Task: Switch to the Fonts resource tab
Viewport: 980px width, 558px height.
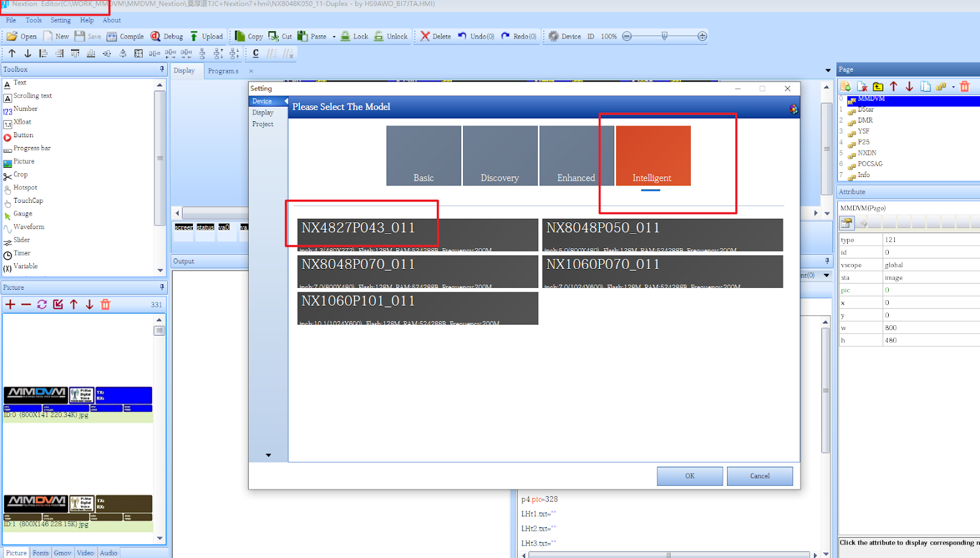Action: pyautogui.click(x=40, y=552)
